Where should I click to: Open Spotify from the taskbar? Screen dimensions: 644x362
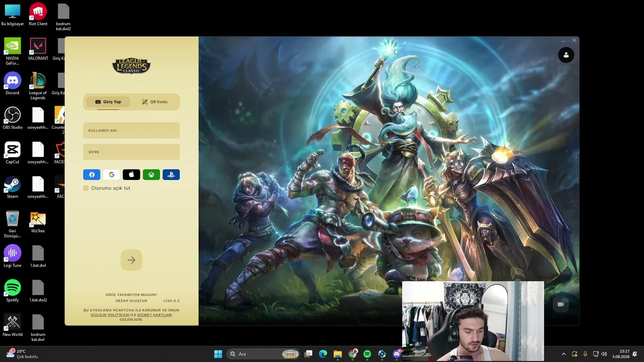(367, 354)
